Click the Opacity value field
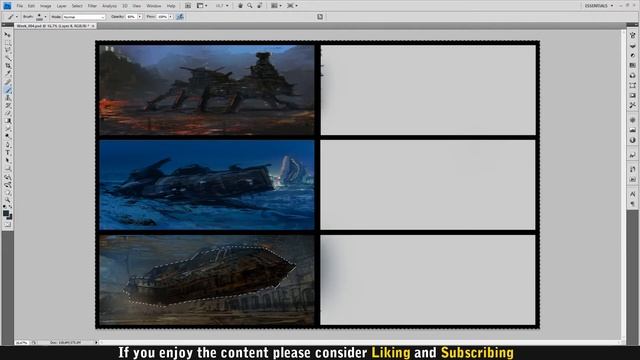640x360 pixels. (x=131, y=17)
